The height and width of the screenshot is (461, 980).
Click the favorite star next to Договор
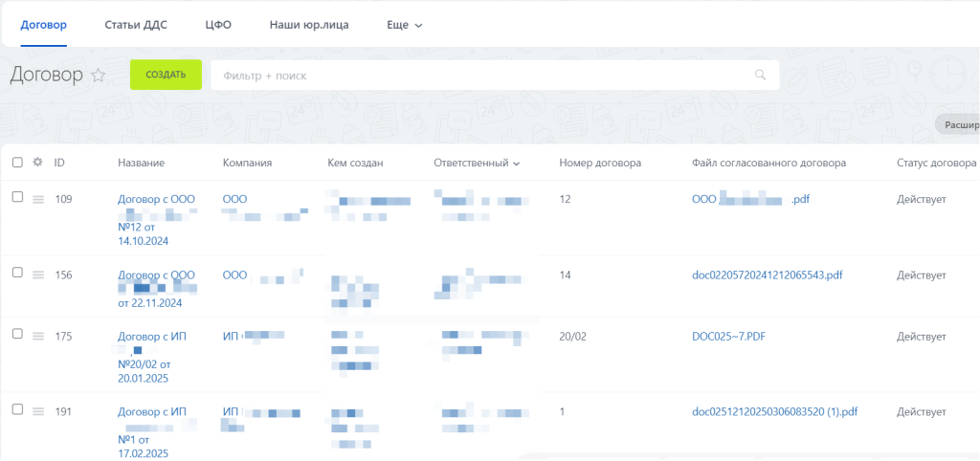click(x=98, y=76)
